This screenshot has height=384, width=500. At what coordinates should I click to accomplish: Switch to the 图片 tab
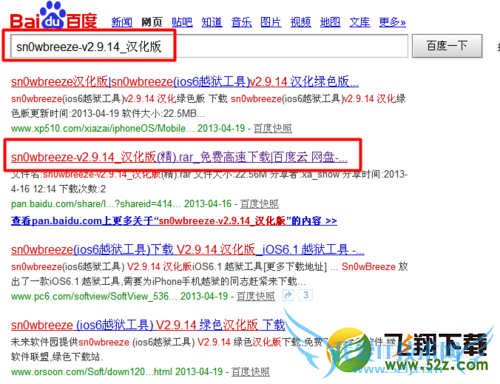click(271, 22)
